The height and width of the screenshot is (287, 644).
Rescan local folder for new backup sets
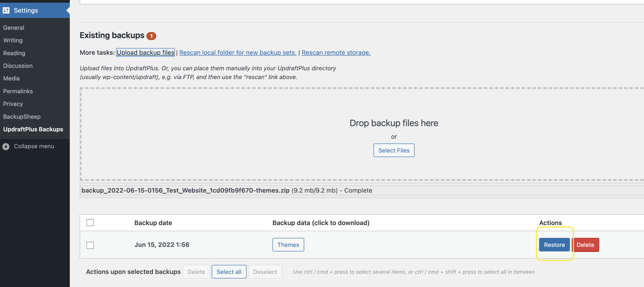238,52
